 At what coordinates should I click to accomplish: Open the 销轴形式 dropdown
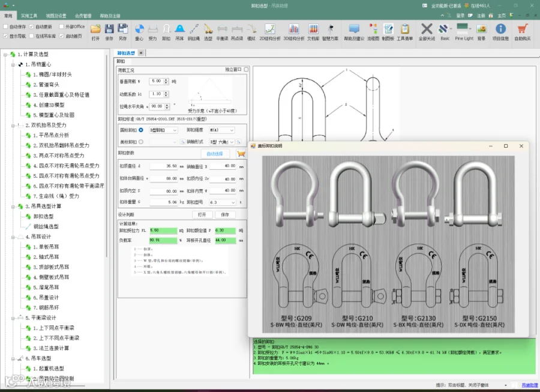click(222, 142)
